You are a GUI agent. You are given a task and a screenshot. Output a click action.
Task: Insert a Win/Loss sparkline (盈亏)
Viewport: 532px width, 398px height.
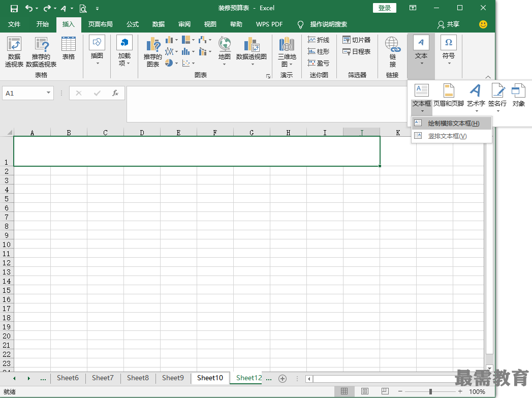click(x=318, y=63)
